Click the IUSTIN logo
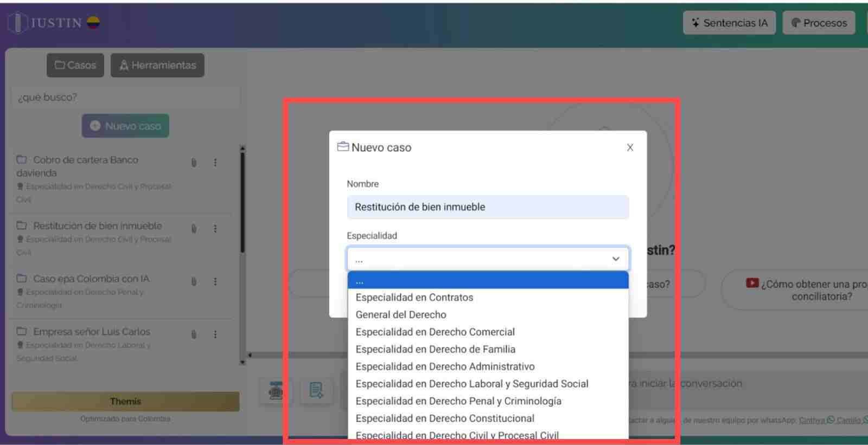Screen dimensions: 868x445 46,23
